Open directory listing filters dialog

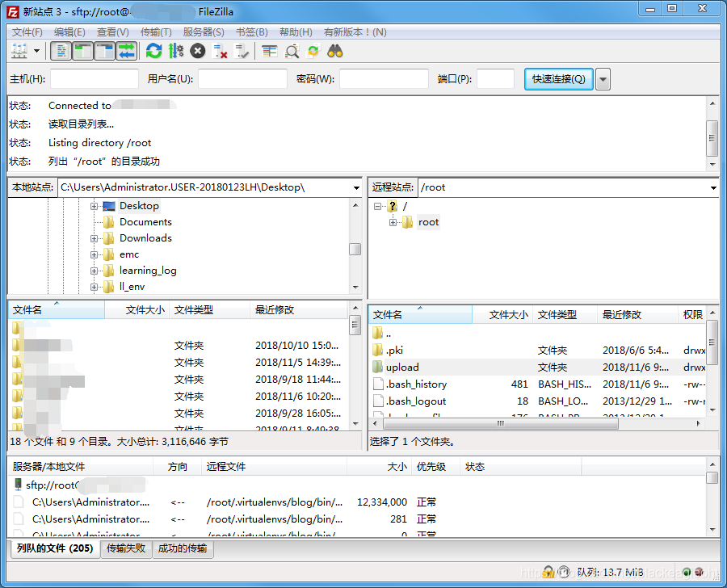tap(269, 51)
